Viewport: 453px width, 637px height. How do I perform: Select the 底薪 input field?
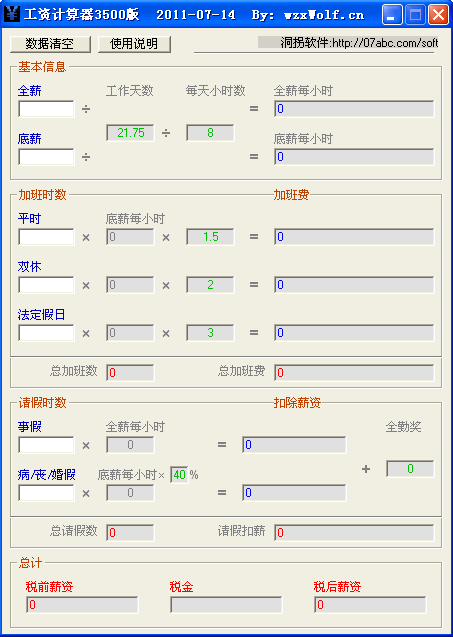click(46, 157)
